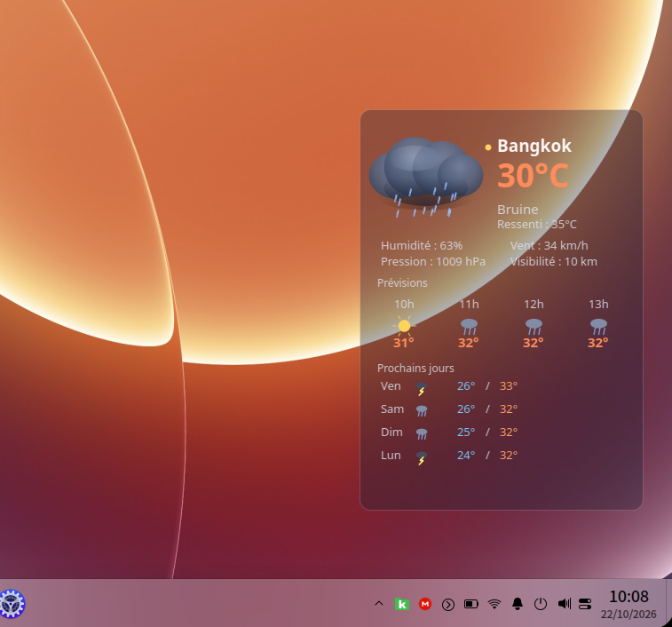Click the 32° temperature under 13h
This screenshot has height=627, width=672.
[x=597, y=343]
